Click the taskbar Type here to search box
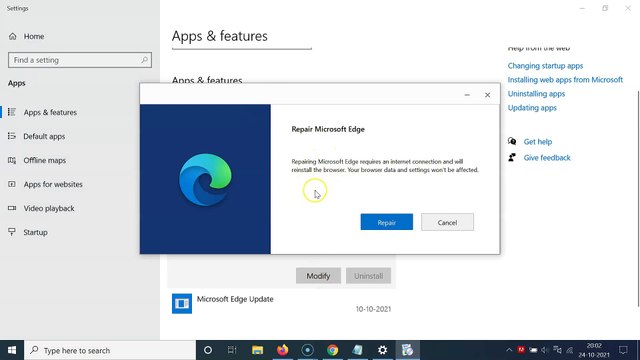Image resolution: width=640 pixels, height=360 pixels. (x=110, y=350)
